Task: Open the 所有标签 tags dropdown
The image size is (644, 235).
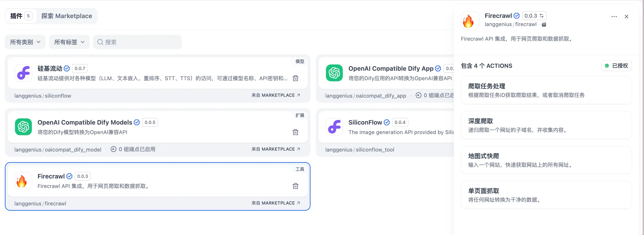Action: (69, 42)
